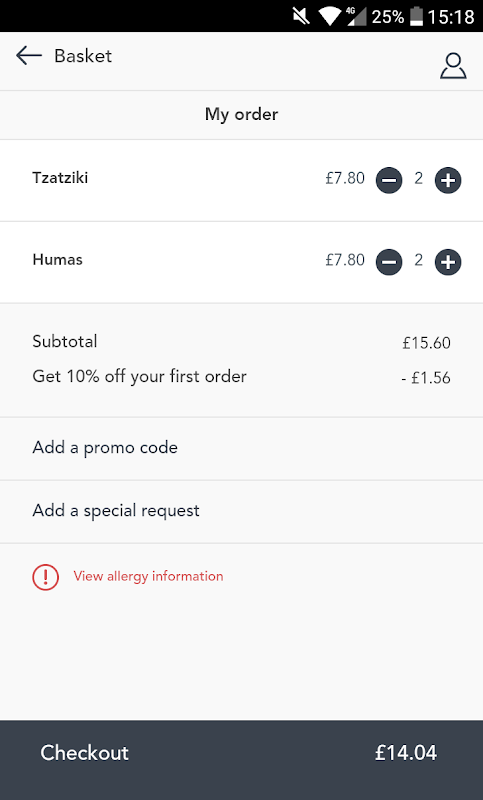
Task: Tap the red allergy warning icon
Action: tap(45, 577)
